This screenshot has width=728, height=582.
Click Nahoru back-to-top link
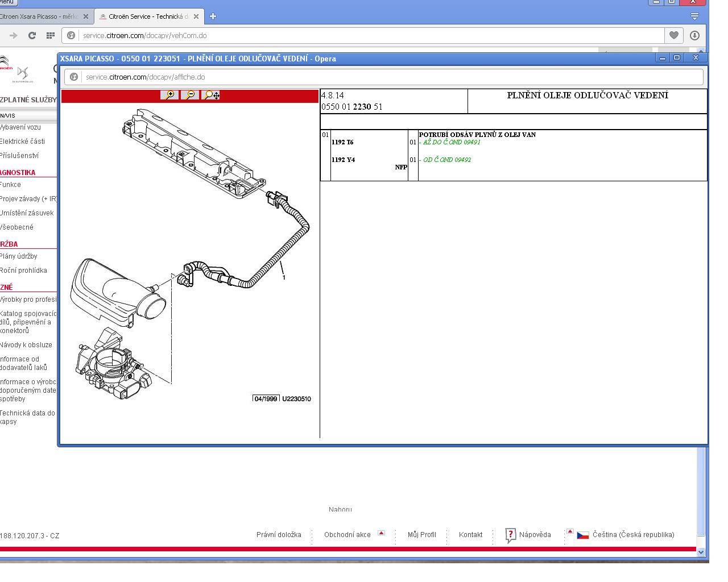point(340,510)
